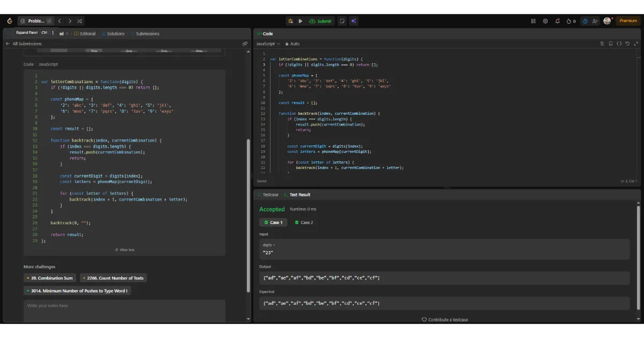Image resolution: width=644 pixels, height=338 pixels.
Task: Click the curly braces editor icon
Action: pyautogui.click(x=619, y=44)
